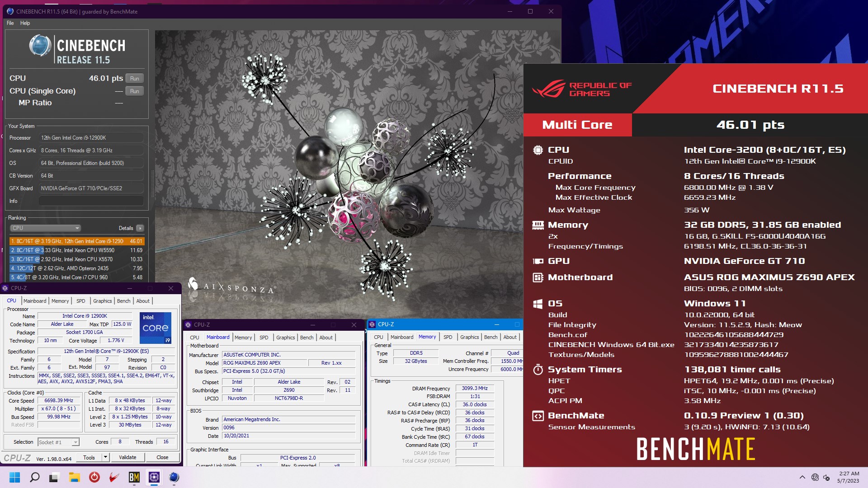
Task: Click the CPU chip icon in BenchMate panel
Action: (538, 150)
